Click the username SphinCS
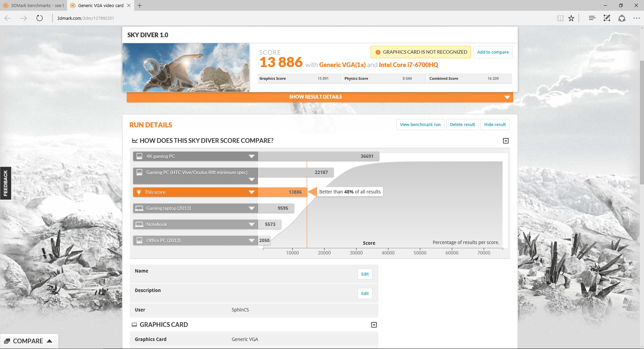Viewport: 644px width, 349px height. tap(240, 310)
